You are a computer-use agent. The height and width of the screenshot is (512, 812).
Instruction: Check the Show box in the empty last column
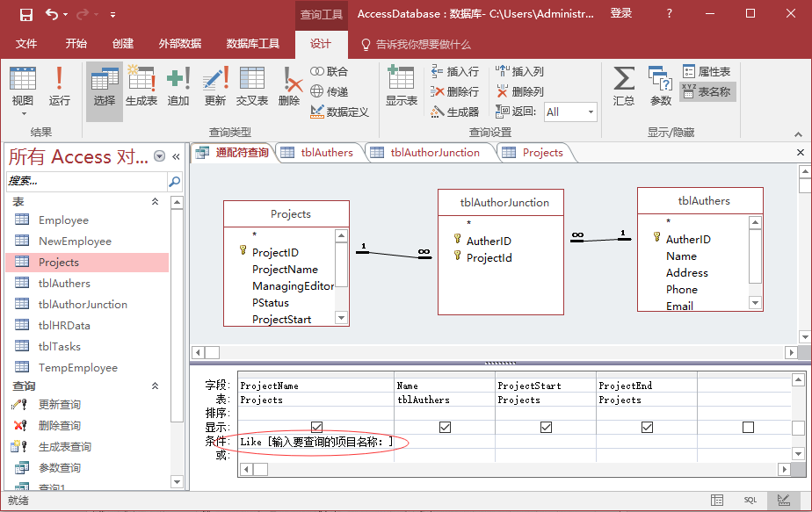[x=748, y=426]
